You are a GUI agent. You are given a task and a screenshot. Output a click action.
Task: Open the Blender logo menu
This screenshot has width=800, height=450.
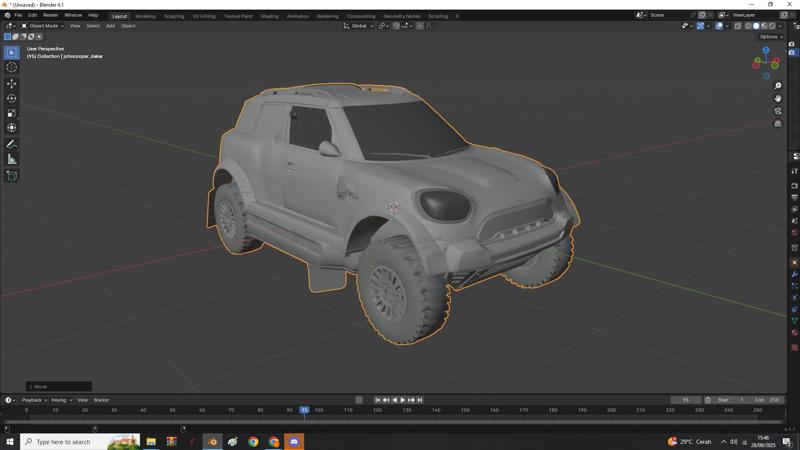pos(7,15)
